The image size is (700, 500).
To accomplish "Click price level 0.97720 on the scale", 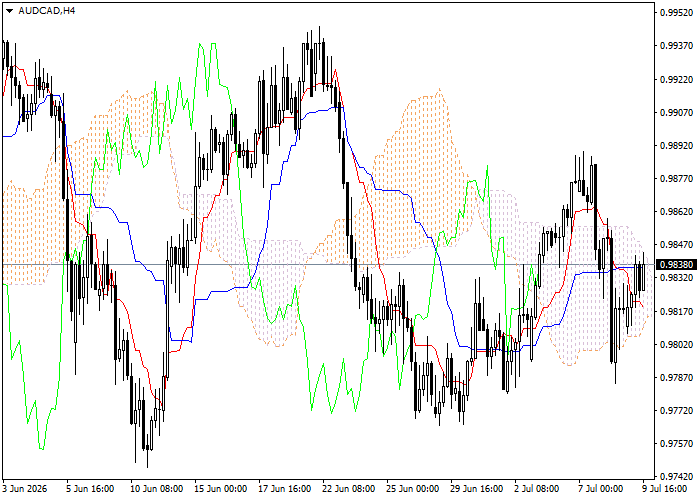I will click(x=676, y=411).
